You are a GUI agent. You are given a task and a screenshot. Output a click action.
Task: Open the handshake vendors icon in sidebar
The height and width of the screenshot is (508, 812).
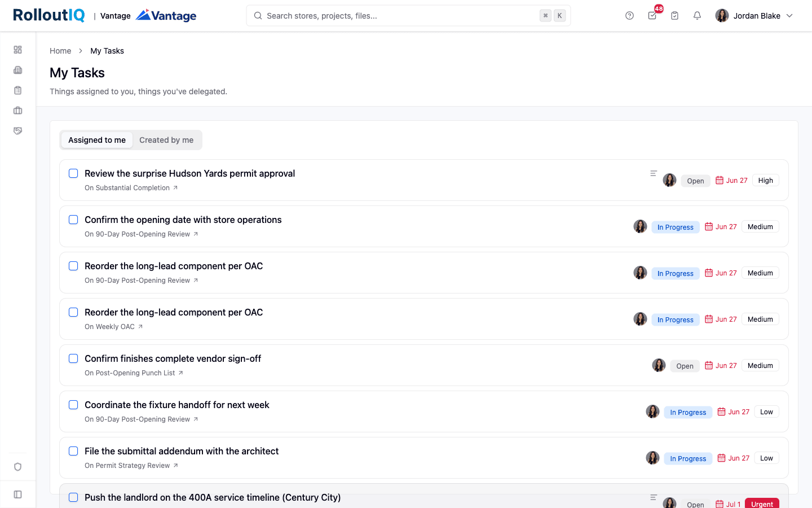point(18,131)
